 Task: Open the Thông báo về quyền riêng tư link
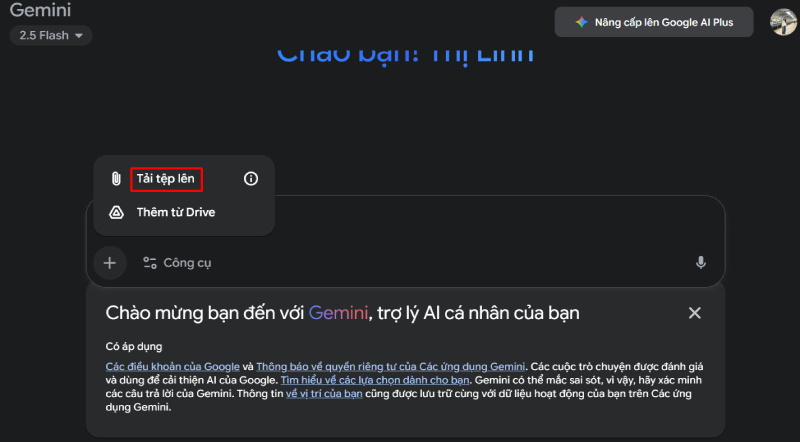tap(391, 367)
